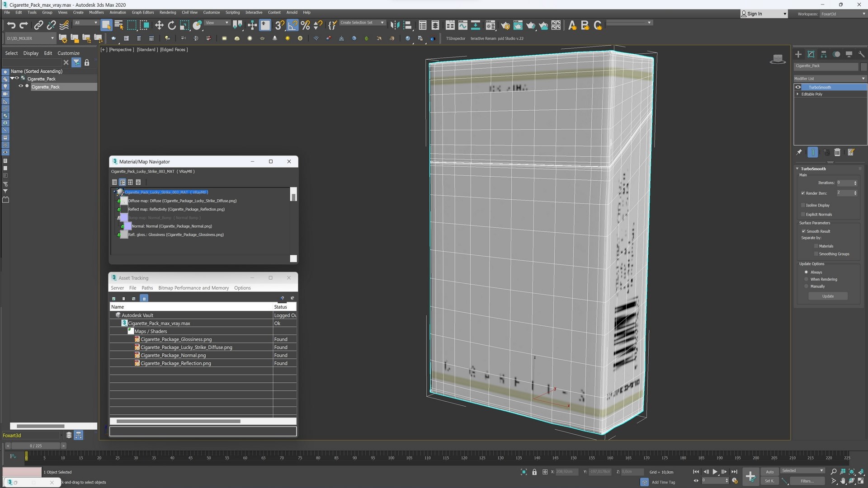
Task: Click Remove modifier trash icon
Action: [x=837, y=152]
